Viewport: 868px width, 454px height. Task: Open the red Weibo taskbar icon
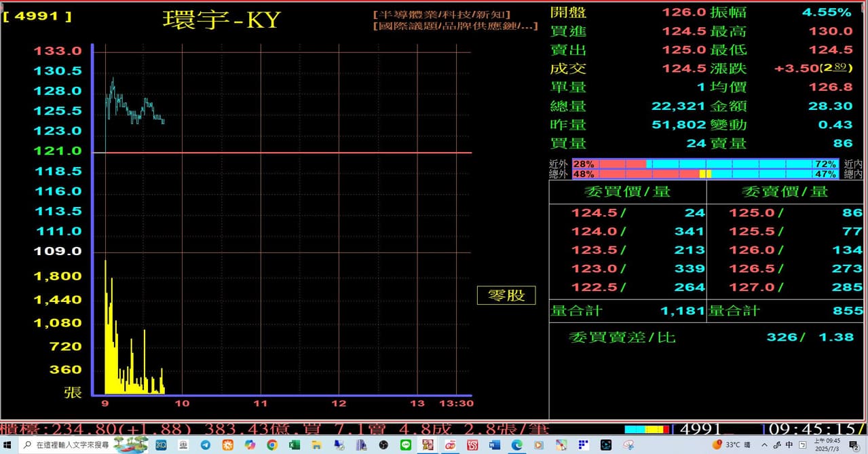(450, 446)
